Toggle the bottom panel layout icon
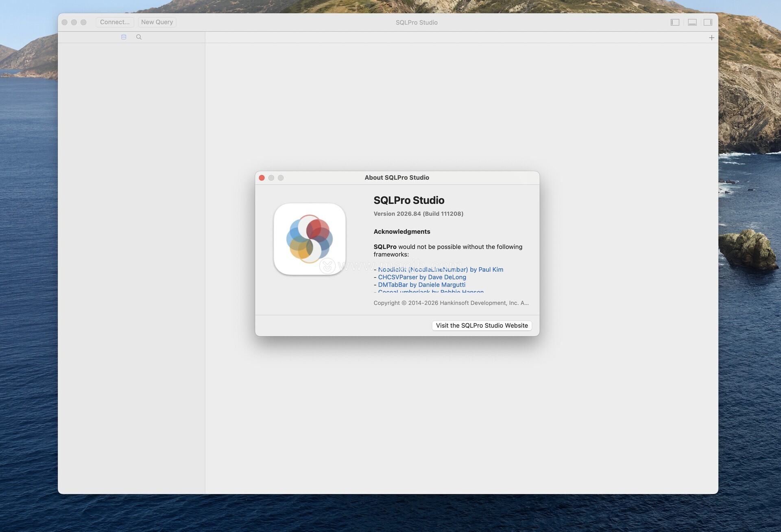 (692, 22)
